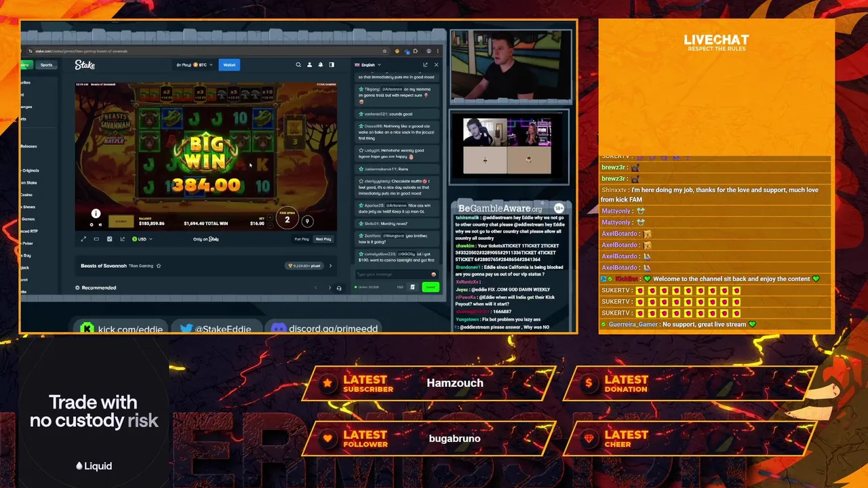Click Guerreira_Gamer's livechat message
Screen dimensions: 868x488
point(678,324)
